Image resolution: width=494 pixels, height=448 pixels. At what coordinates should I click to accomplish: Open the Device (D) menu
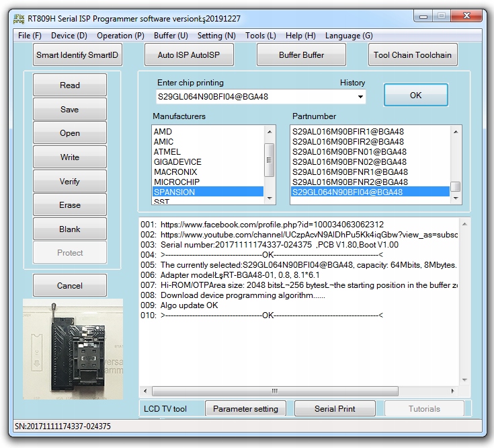click(x=69, y=36)
